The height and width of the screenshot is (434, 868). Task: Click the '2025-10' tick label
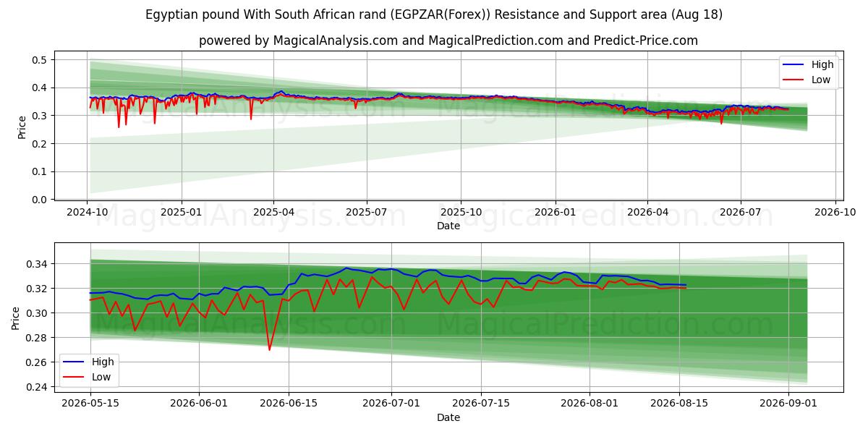pyautogui.click(x=461, y=212)
